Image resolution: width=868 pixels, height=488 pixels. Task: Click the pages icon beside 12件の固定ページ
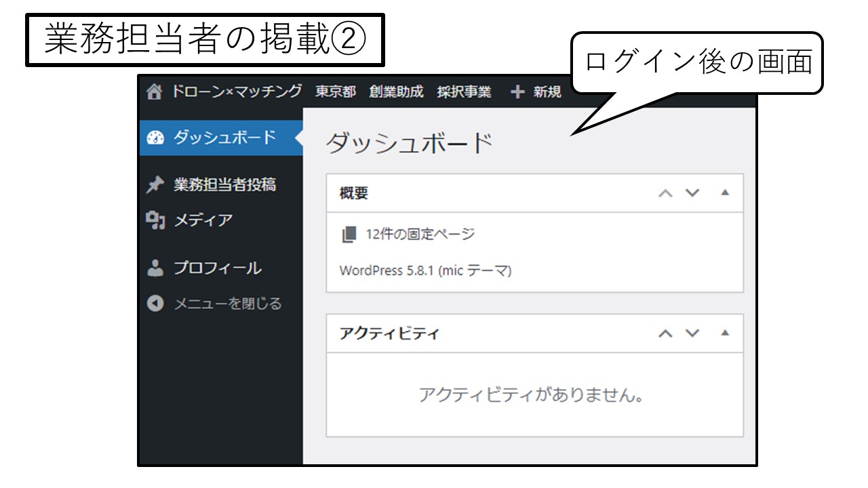coord(349,235)
